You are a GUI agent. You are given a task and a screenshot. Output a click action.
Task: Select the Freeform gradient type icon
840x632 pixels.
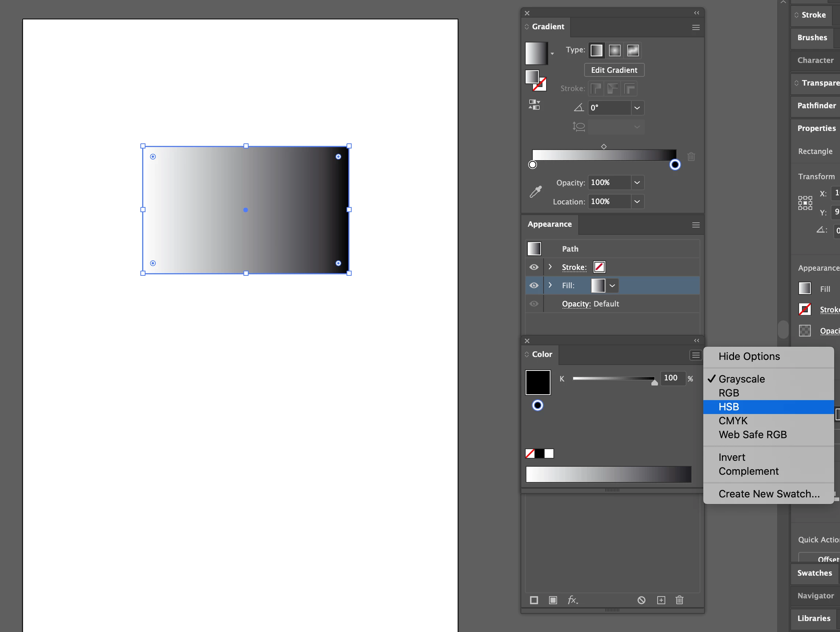[633, 50]
